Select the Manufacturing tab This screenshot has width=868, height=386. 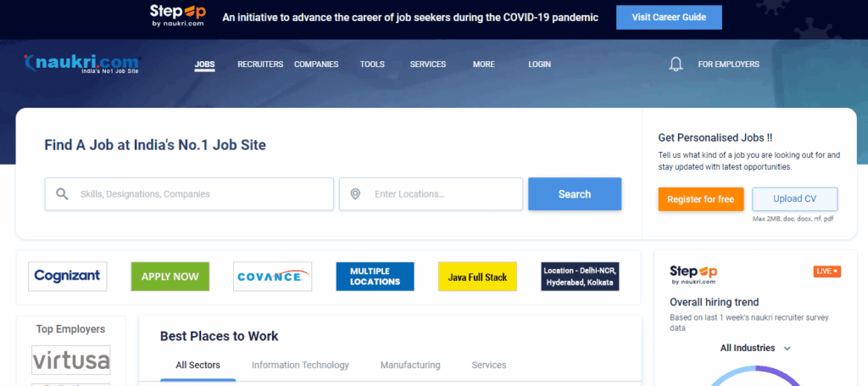[410, 365]
